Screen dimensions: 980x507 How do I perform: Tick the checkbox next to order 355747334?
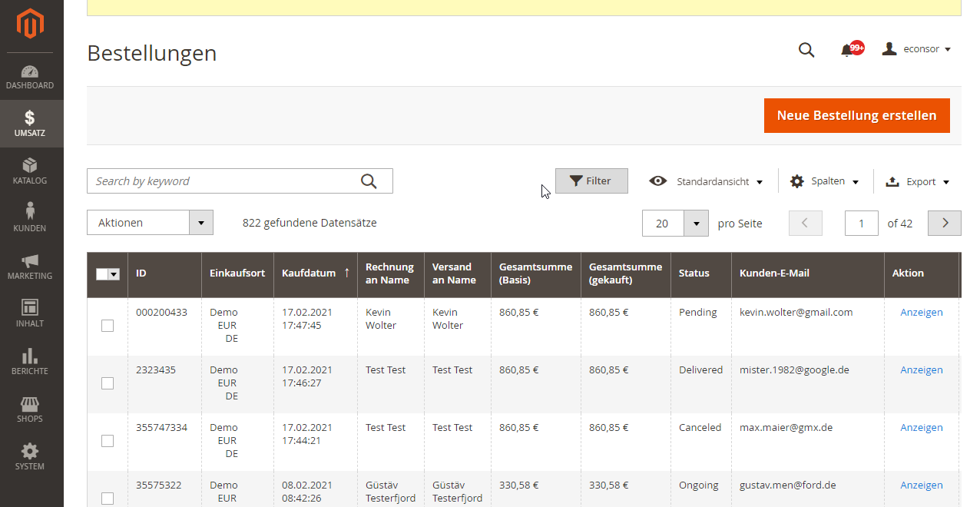click(x=107, y=440)
